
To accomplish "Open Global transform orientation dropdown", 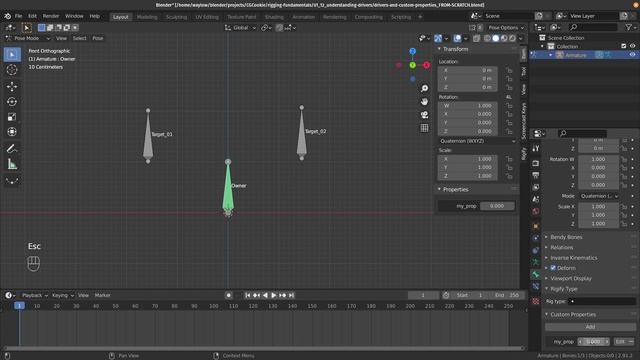I will (x=240, y=28).
